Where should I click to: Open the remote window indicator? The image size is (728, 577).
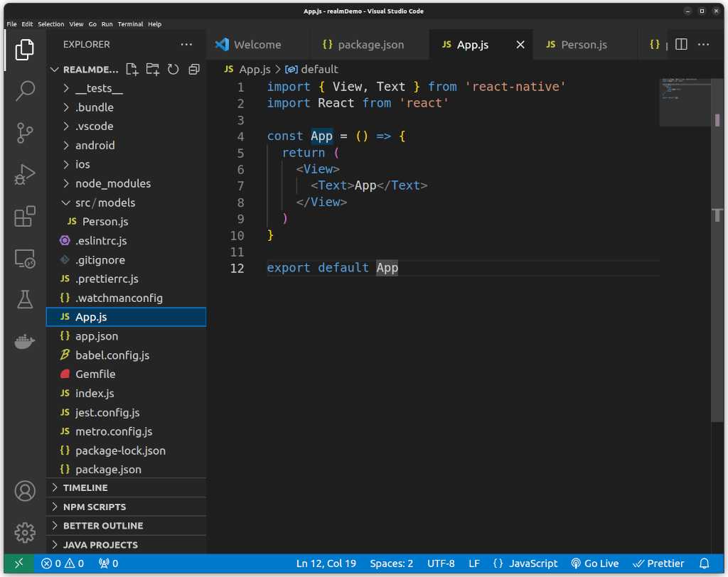click(18, 563)
